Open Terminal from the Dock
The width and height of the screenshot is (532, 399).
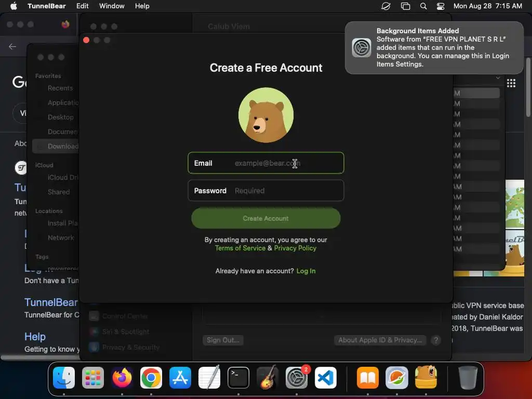(238, 378)
